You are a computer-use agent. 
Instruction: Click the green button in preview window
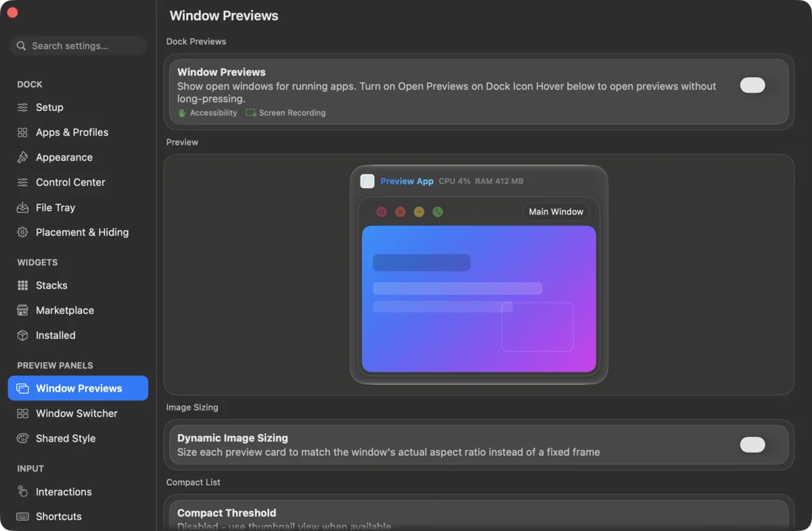point(438,212)
